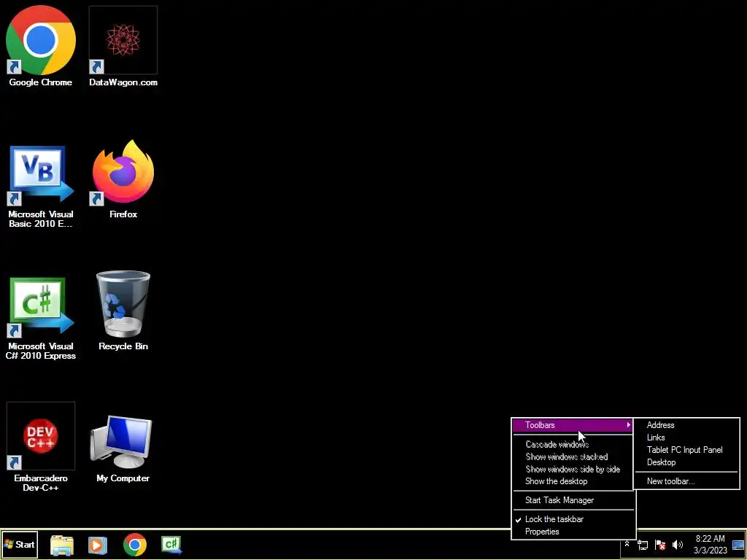747x560 pixels.
Task: Open the Google Chrome desktop shortcut
Action: click(x=41, y=47)
